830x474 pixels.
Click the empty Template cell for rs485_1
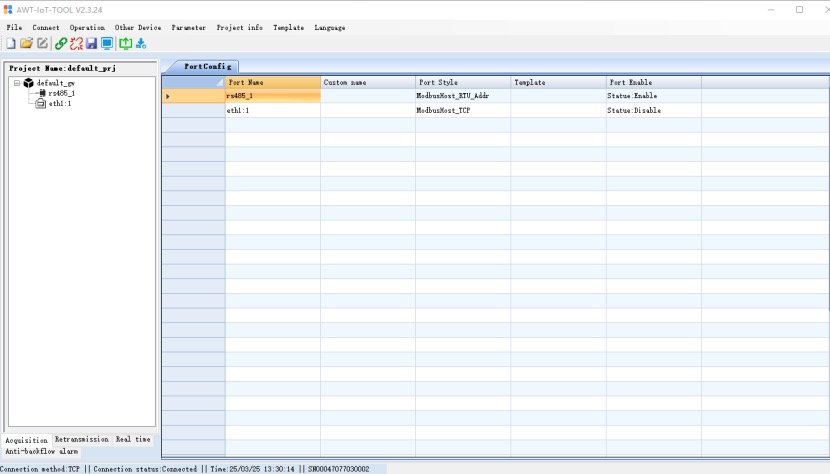tap(558, 96)
